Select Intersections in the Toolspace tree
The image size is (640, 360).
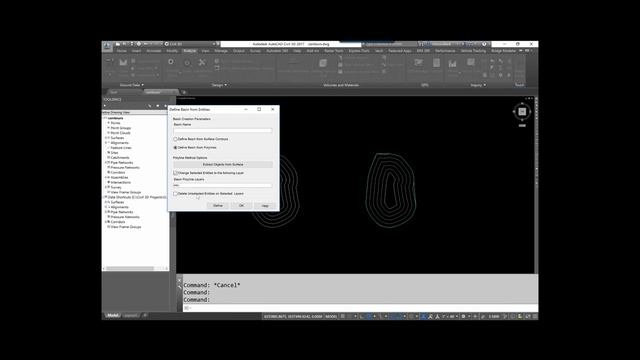point(121,182)
